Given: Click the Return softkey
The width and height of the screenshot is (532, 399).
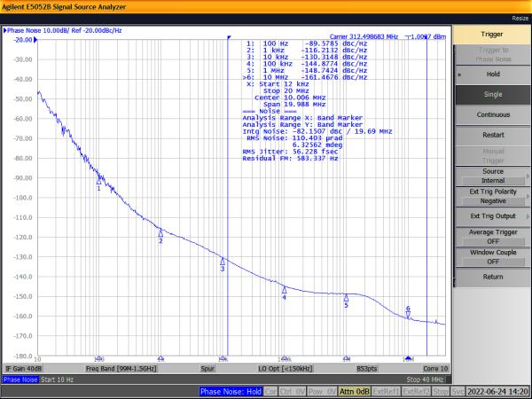Looking at the screenshot, I should [493, 277].
